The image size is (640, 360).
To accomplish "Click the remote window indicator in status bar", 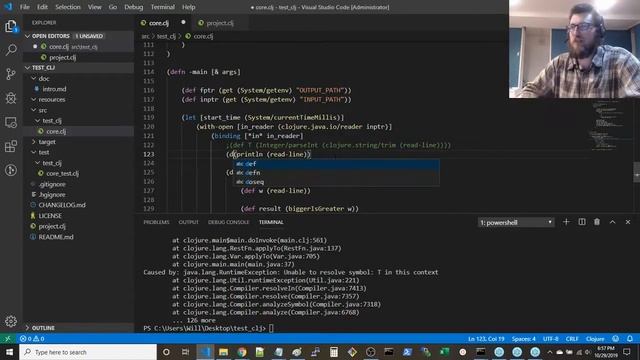I will 7,339.
